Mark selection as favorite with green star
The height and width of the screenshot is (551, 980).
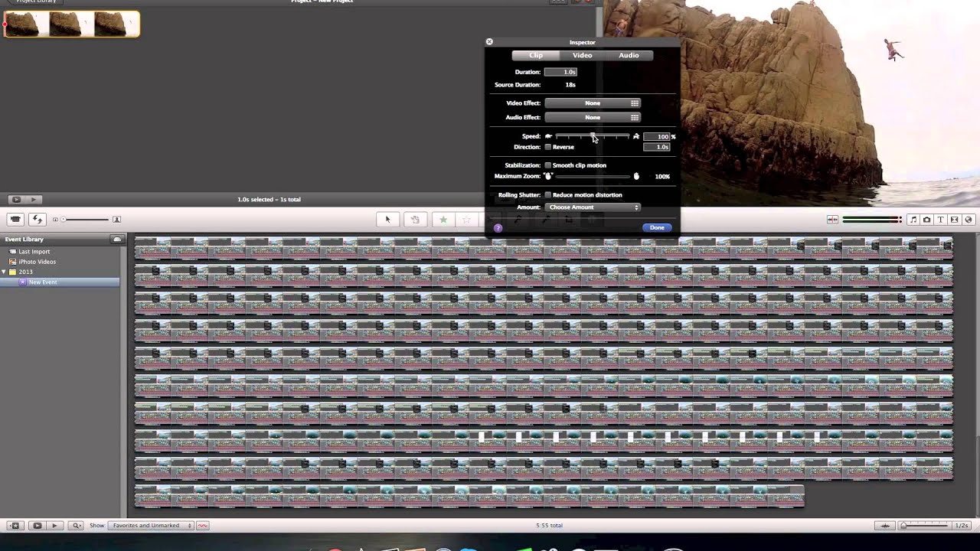443,220
